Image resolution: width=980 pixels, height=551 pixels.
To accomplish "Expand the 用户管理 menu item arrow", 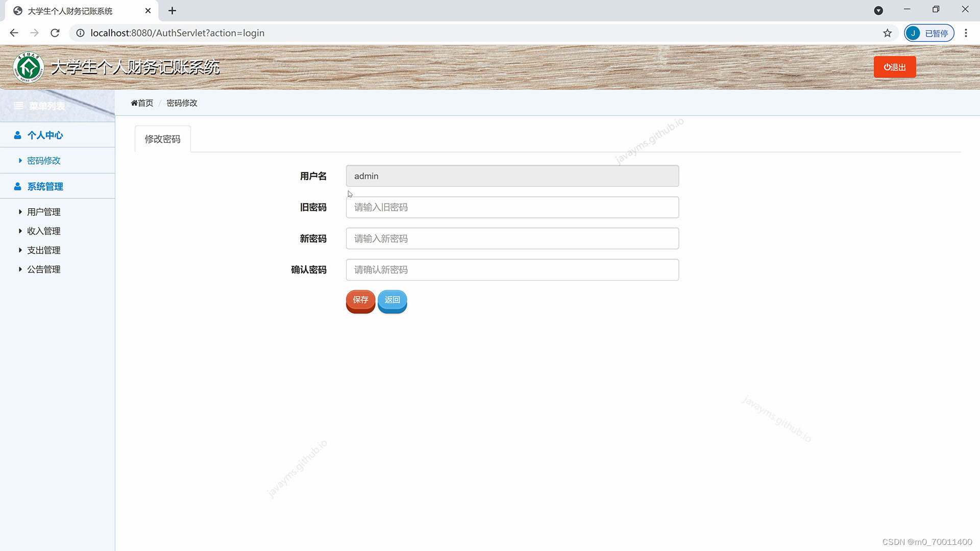I will pos(20,212).
